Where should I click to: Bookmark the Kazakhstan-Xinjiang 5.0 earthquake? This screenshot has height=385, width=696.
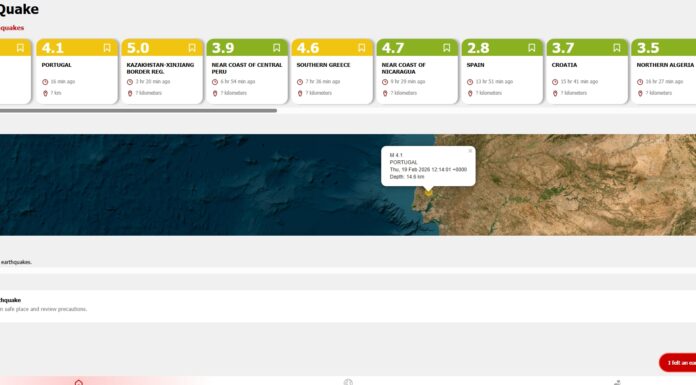pos(192,48)
